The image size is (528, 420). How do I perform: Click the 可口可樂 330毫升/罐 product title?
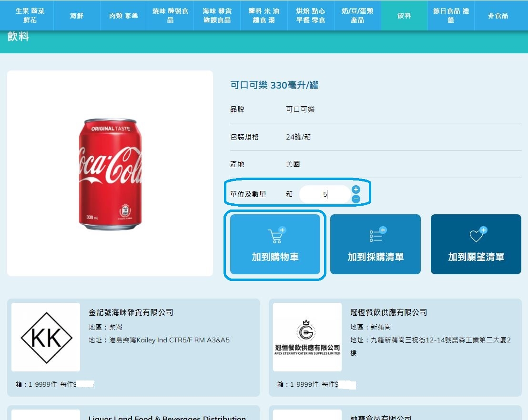pos(274,85)
